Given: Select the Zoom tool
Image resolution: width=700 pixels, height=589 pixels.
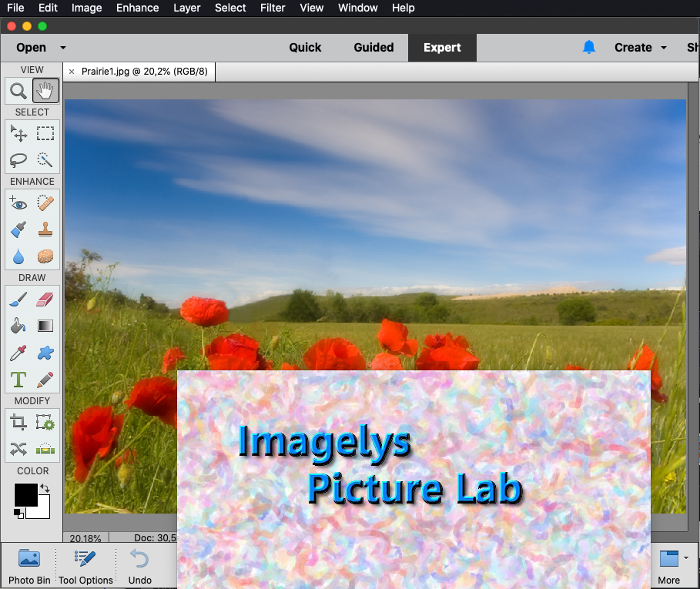Looking at the screenshot, I should 18,91.
